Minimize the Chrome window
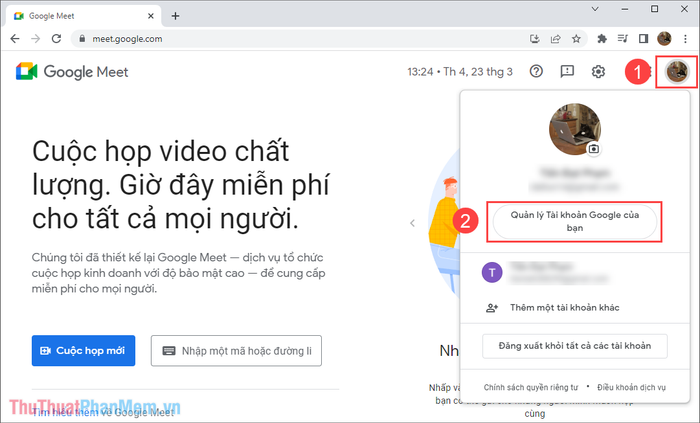 point(625,9)
